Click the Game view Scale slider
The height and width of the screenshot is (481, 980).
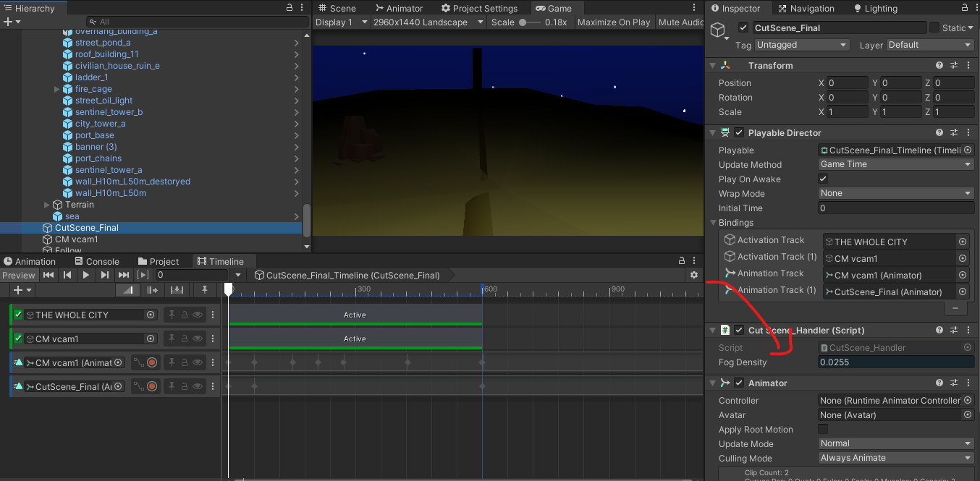pyautogui.click(x=530, y=22)
